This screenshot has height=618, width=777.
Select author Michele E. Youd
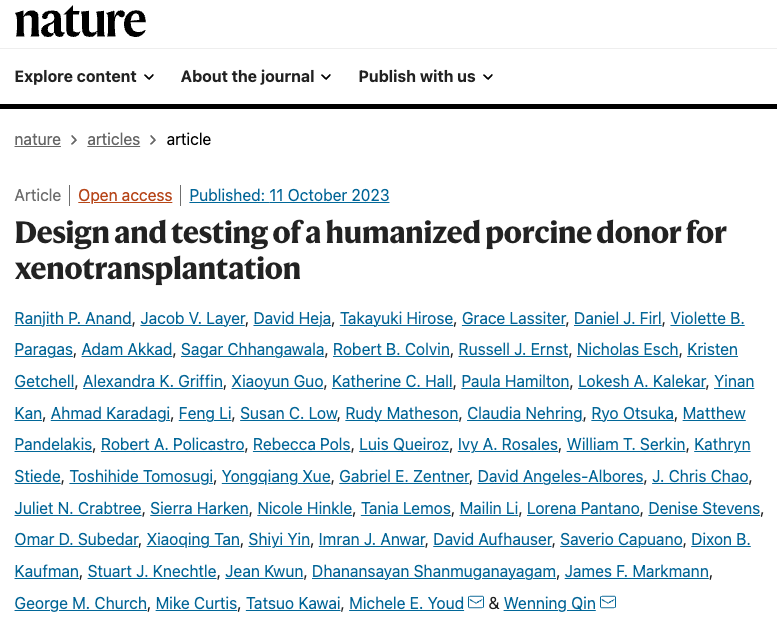pos(405,604)
